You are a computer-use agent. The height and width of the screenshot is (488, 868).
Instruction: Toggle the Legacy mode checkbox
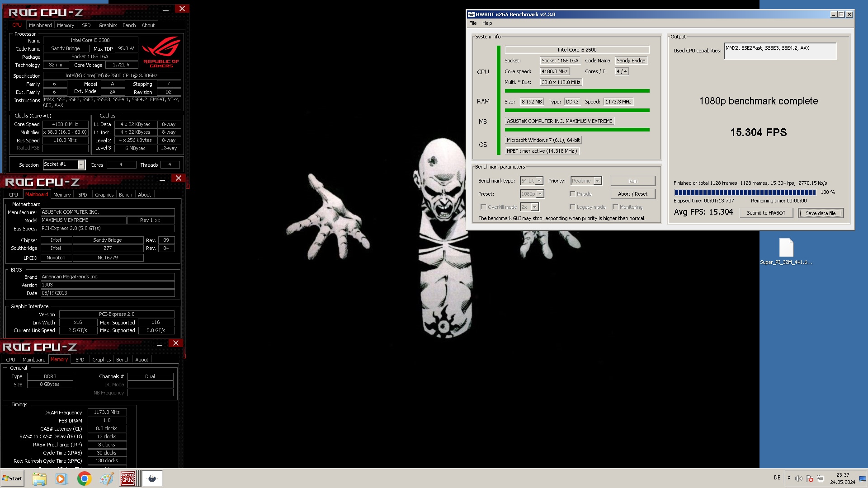point(572,207)
